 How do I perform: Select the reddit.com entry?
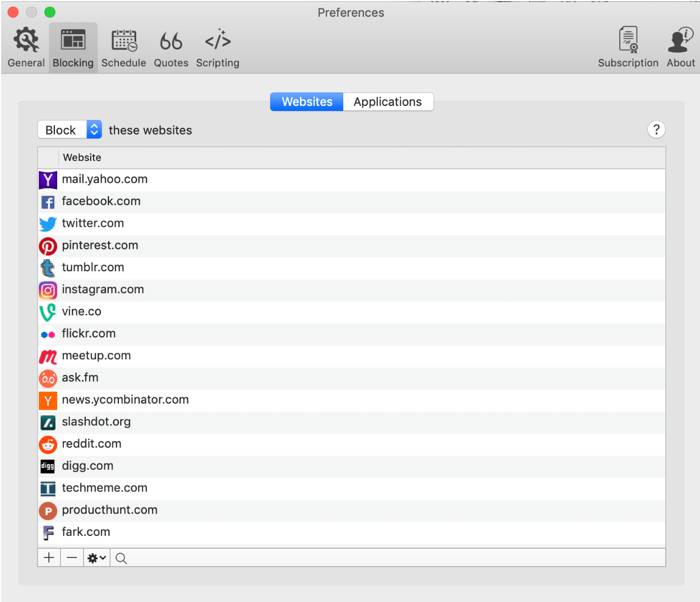click(x=91, y=443)
